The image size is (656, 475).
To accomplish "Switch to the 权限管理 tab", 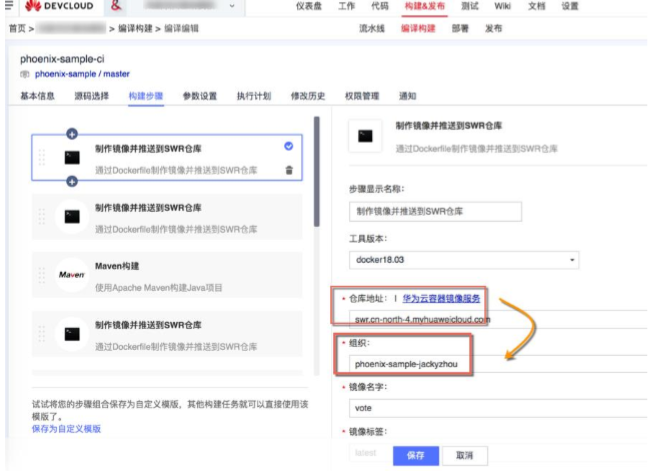I will (362, 96).
